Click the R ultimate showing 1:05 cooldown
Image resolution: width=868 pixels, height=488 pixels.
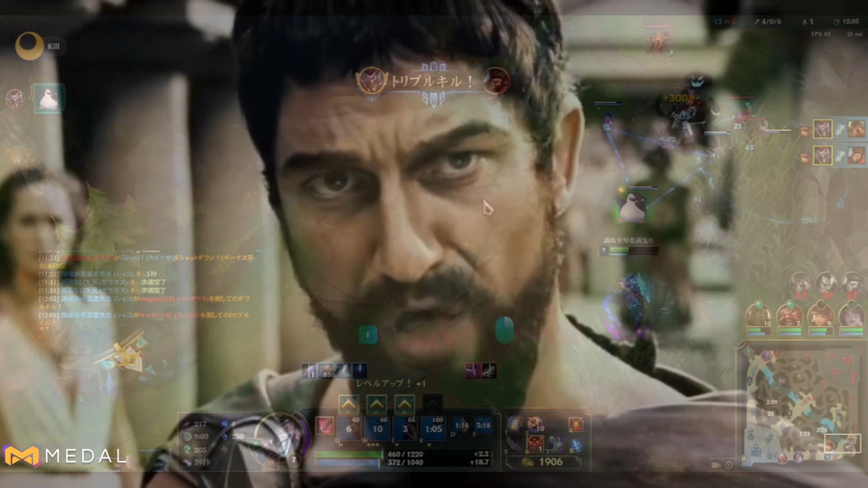pyautogui.click(x=433, y=428)
